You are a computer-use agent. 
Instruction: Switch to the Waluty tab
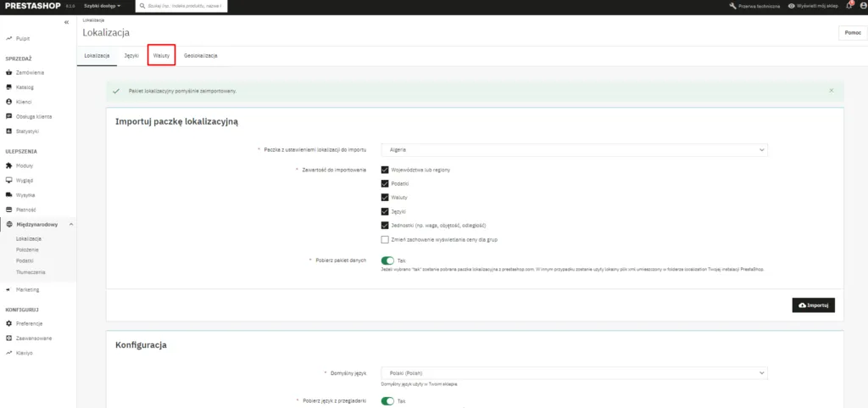pos(161,55)
